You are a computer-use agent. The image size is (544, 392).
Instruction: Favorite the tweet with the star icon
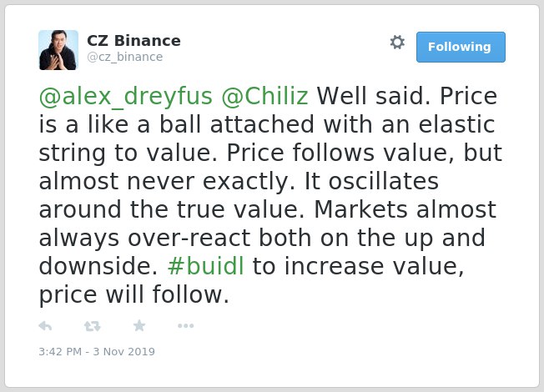(x=139, y=325)
